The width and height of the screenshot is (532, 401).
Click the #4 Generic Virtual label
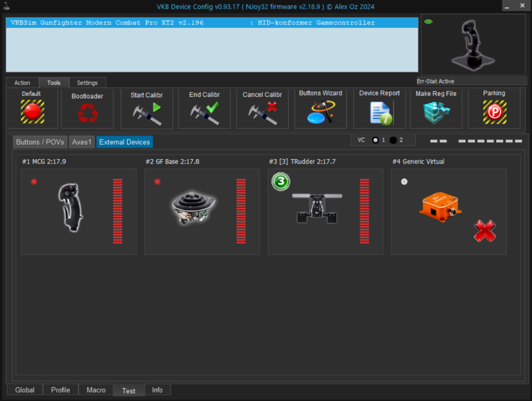click(x=418, y=162)
